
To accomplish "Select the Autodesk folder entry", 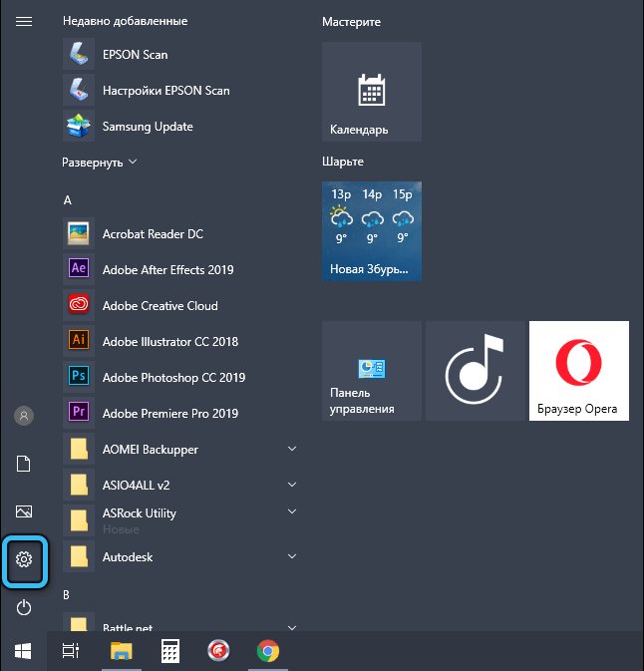I will pos(181,556).
